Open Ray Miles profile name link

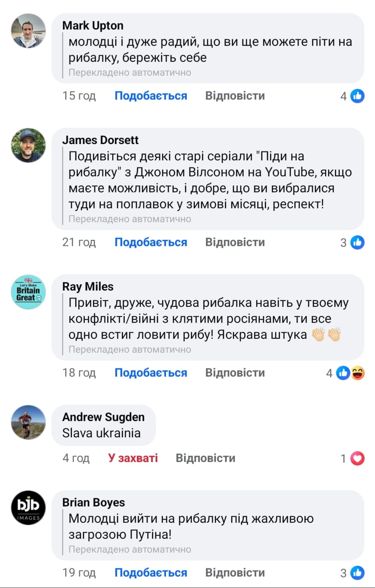point(88,287)
